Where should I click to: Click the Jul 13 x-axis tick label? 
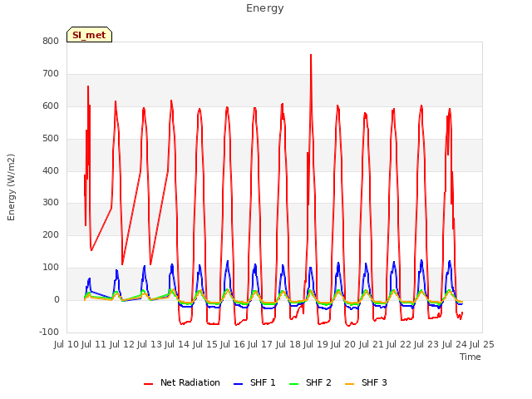(150, 345)
